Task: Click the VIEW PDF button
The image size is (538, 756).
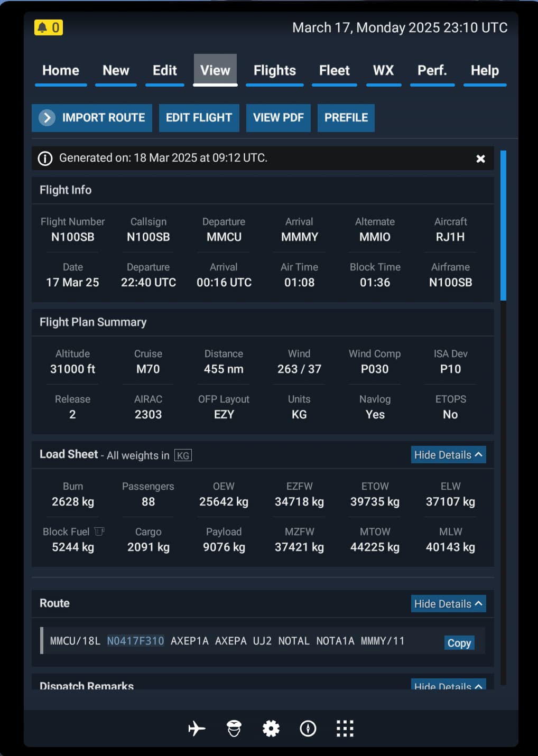Action: point(279,118)
